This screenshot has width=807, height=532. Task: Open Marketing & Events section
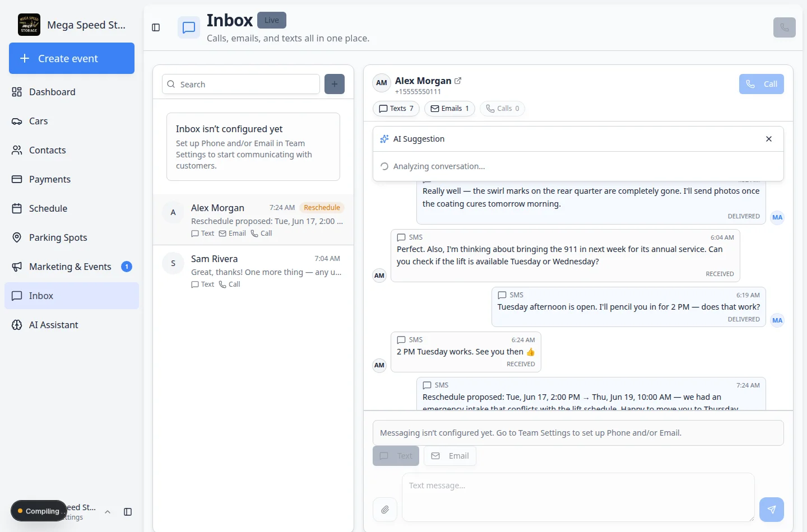tap(72, 267)
